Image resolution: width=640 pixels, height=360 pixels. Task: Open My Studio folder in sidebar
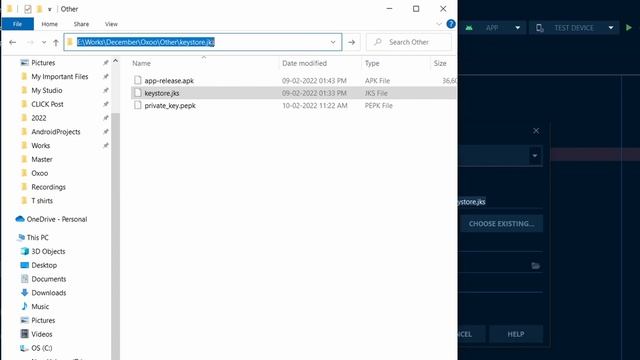pos(47,91)
